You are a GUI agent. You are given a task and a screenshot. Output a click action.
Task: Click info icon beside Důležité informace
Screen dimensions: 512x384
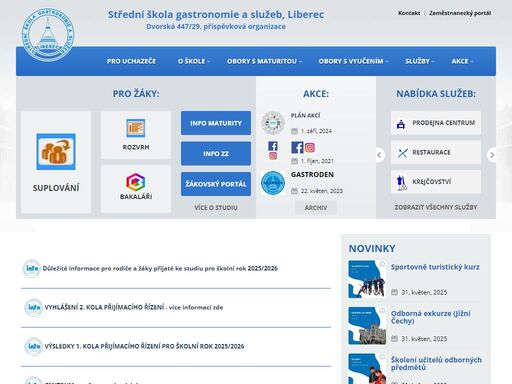coord(32,268)
